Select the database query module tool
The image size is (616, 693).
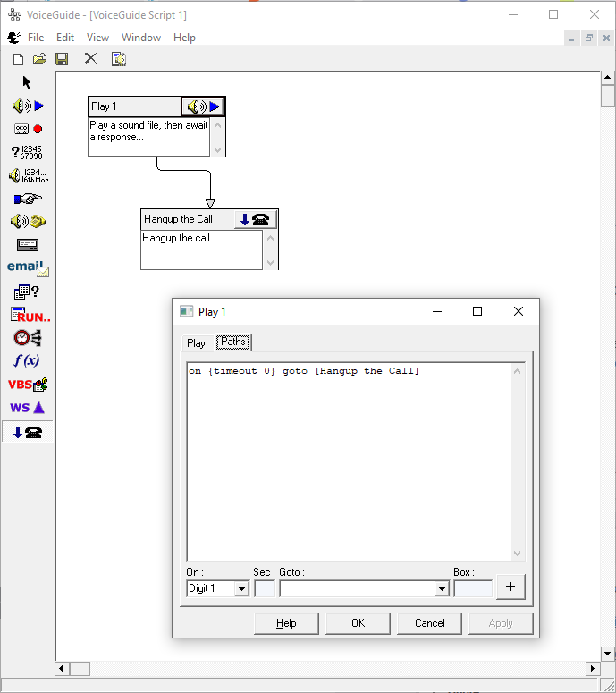(x=27, y=292)
